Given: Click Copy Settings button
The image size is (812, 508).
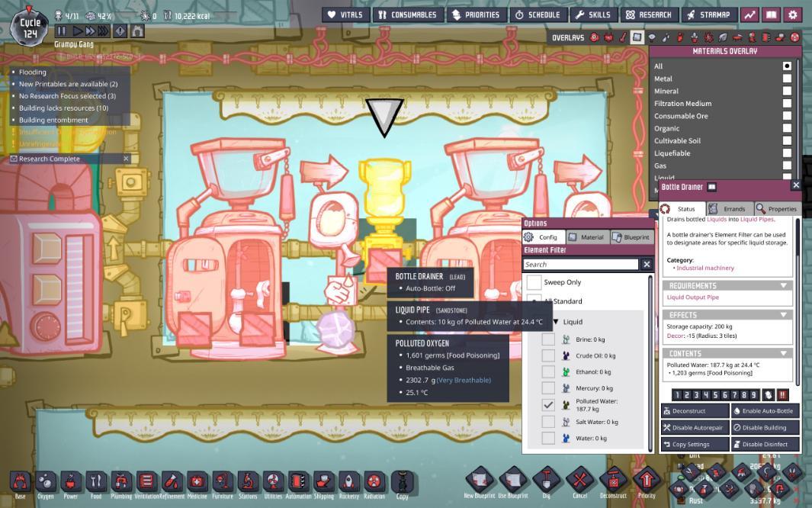Looking at the screenshot, I should tap(695, 444).
